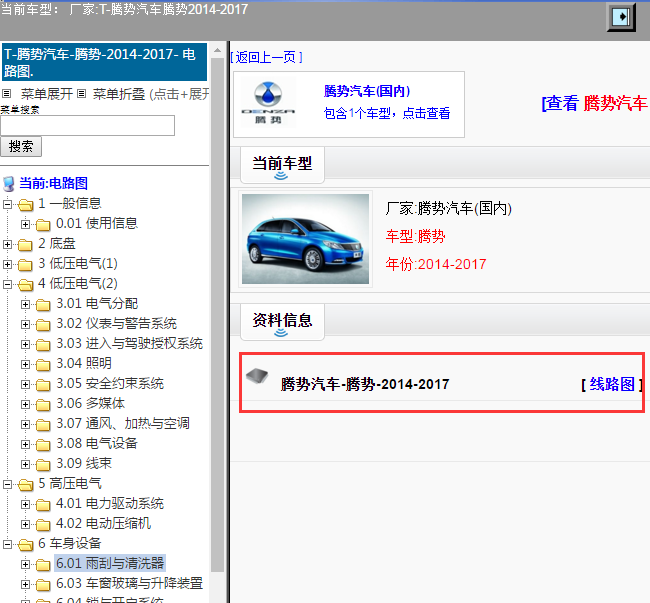The image size is (650, 603).
Task: Click the 腾势汽车-腾势-2014-2017 entry title
Action: pos(365,384)
